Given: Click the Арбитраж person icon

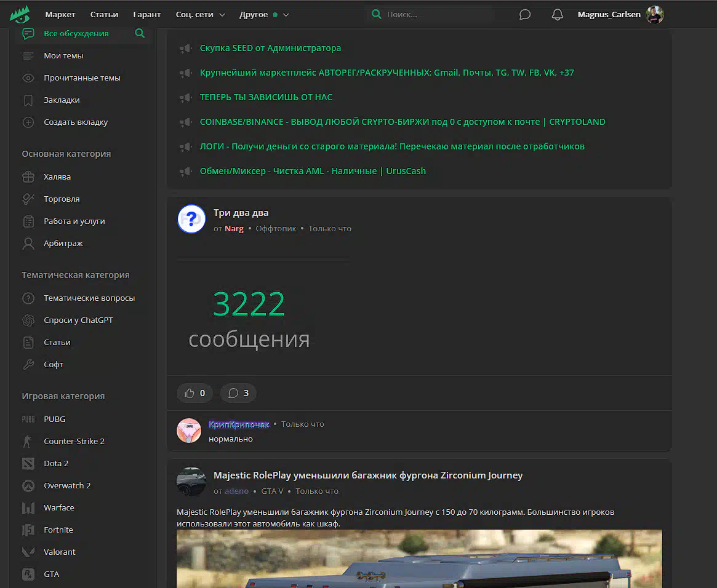Looking at the screenshot, I should [x=28, y=244].
